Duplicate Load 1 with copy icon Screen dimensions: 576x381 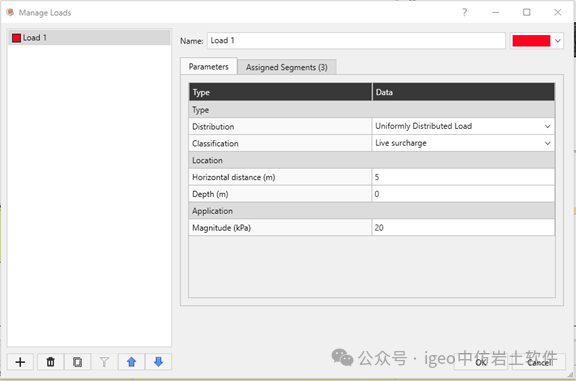point(78,362)
